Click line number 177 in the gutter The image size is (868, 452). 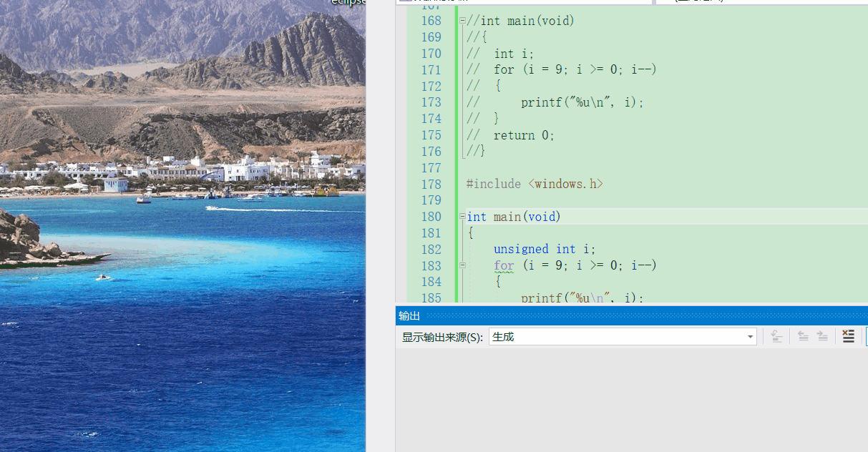(x=431, y=167)
